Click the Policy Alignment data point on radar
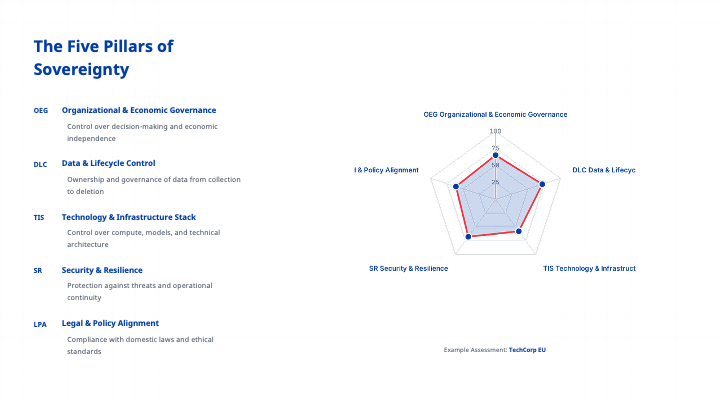Screen dimensions: 720x405 (456, 186)
